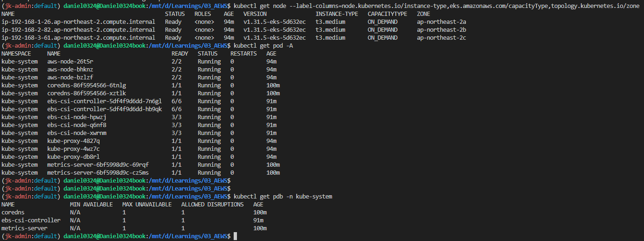Click 6/6 ready value of ebs-csi-controller-5df4f9d6dd-7n6gl
The height and width of the screenshot is (241, 644).
coord(177,101)
